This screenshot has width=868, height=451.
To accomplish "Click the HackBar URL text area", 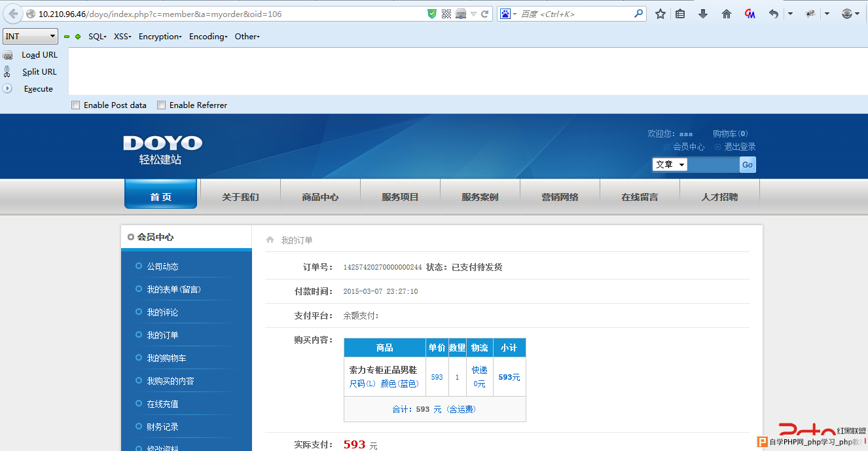I will [468, 71].
